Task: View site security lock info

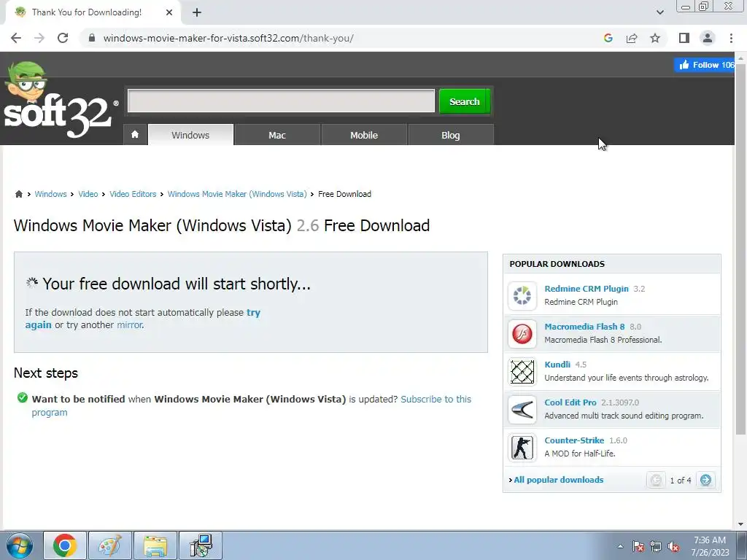Action: tap(92, 38)
